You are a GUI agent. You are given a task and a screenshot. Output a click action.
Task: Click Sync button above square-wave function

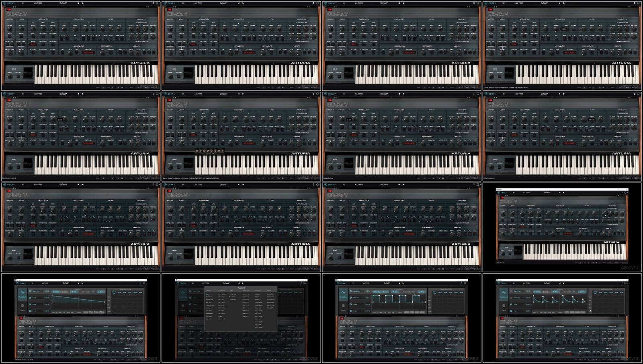tap(422, 292)
